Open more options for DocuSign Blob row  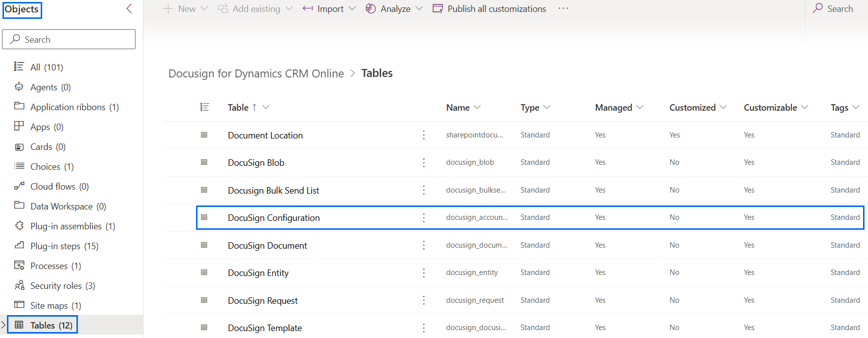tap(424, 162)
